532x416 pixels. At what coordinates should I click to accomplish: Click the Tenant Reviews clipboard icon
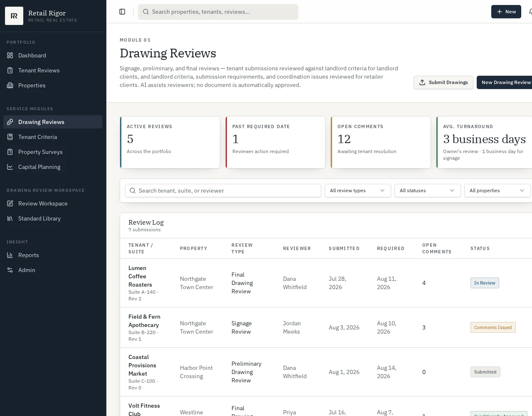10,70
